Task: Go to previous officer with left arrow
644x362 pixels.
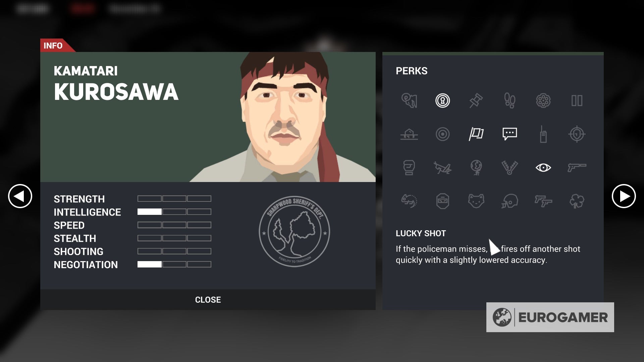Action: 20,196
